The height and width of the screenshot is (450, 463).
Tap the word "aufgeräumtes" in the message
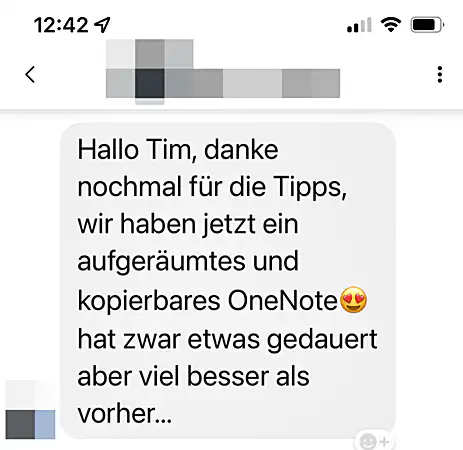click(161, 262)
